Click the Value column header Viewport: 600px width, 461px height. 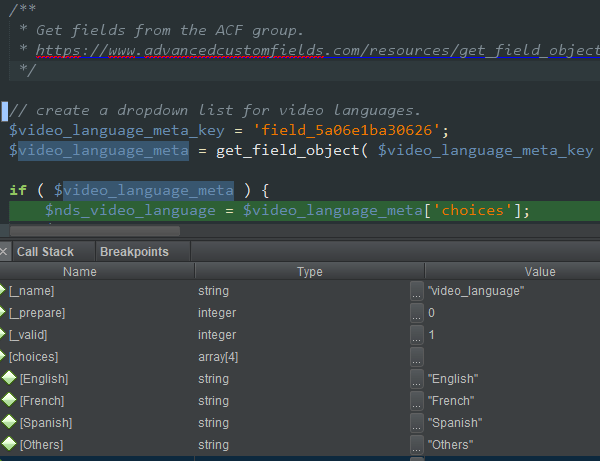540,272
